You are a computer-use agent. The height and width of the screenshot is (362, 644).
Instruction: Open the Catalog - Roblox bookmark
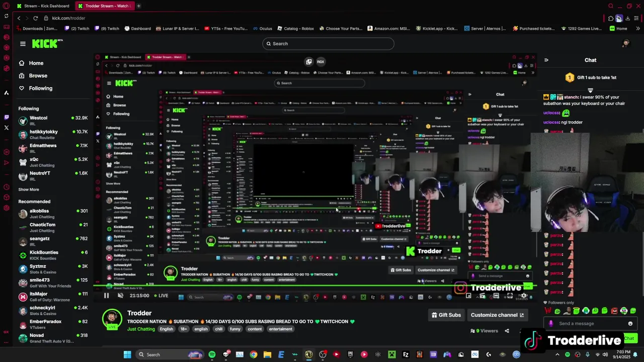pyautogui.click(x=295, y=29)
